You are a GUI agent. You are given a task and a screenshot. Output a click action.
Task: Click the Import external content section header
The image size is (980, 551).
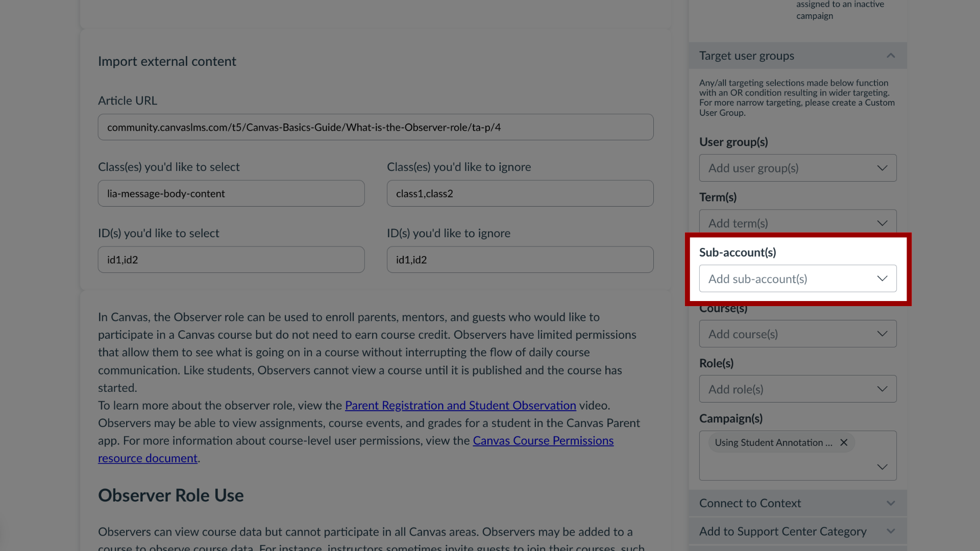(x=167, y=62)
